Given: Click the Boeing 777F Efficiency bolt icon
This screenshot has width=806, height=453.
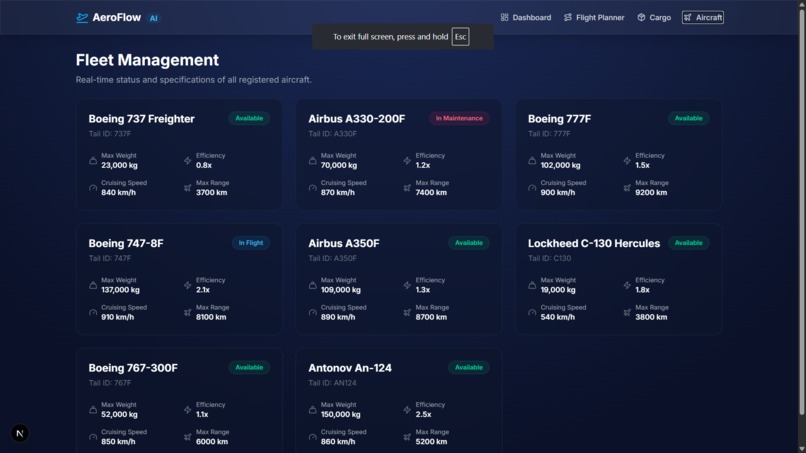Looking at the screenshot, I should [x=627, y=160].
